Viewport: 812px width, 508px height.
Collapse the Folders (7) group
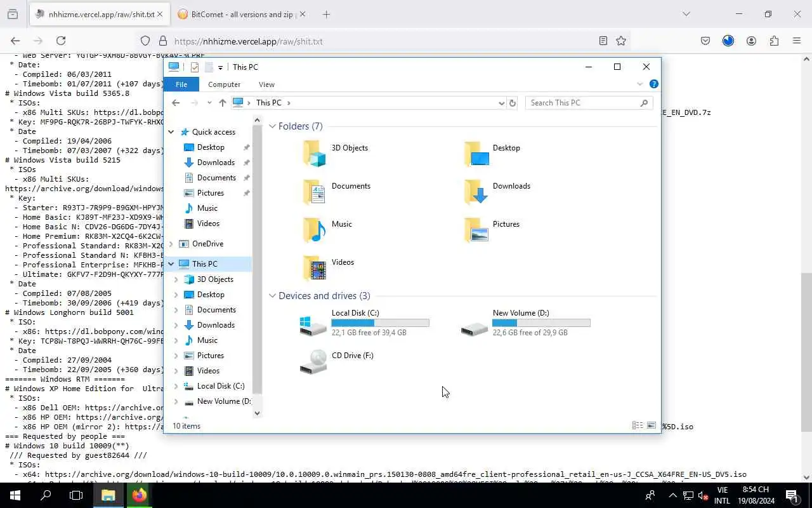[x=272, y=126]
